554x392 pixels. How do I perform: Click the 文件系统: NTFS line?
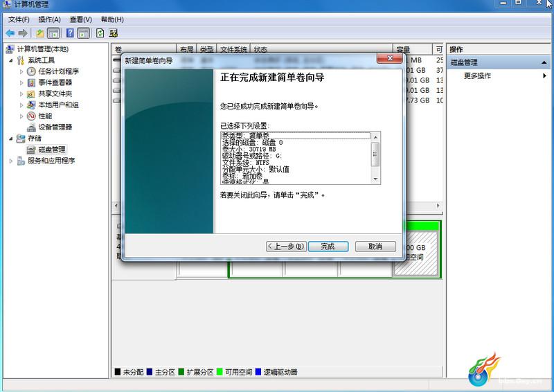[246, 163]
